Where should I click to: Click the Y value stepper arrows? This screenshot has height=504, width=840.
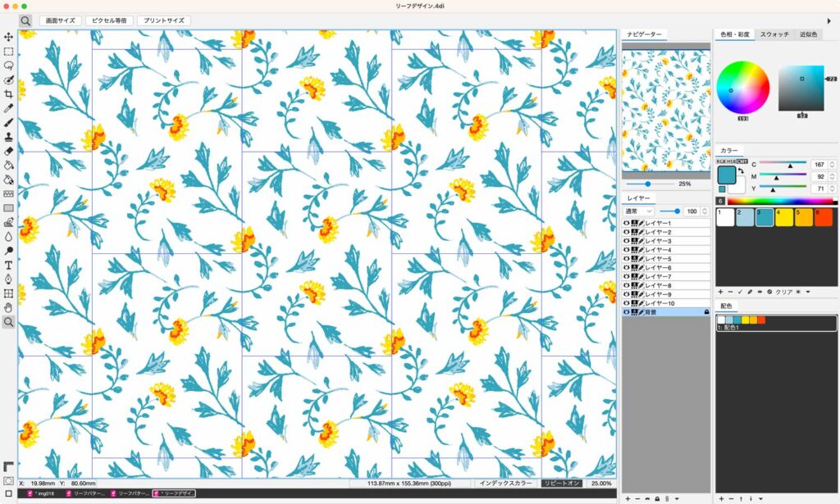pyautogui.click(x=832, y=188)
